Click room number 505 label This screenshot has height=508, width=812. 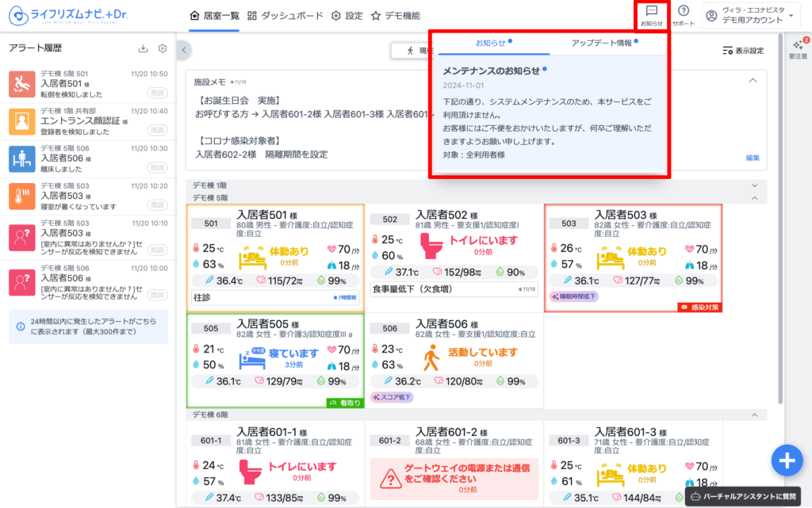(x=211, y=328)
